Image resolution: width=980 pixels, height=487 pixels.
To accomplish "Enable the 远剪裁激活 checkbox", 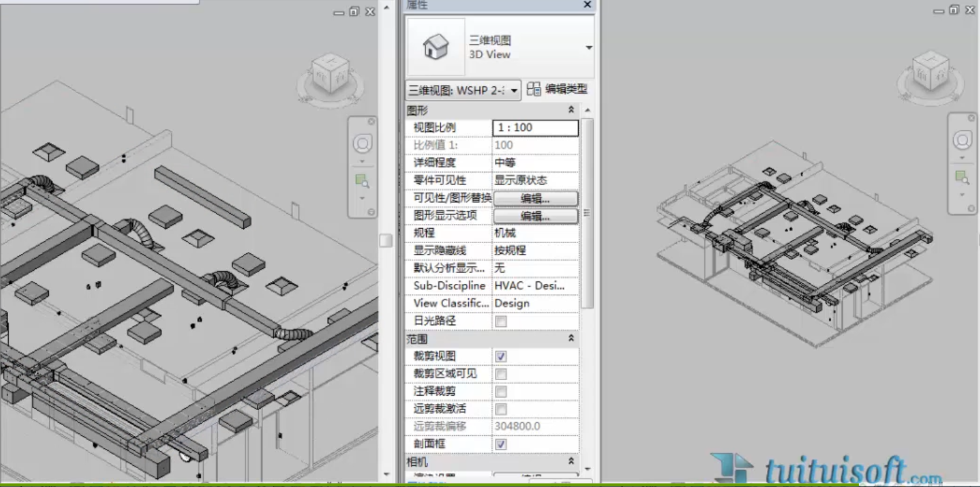I will pyautogui.click(x=501, y=409).
